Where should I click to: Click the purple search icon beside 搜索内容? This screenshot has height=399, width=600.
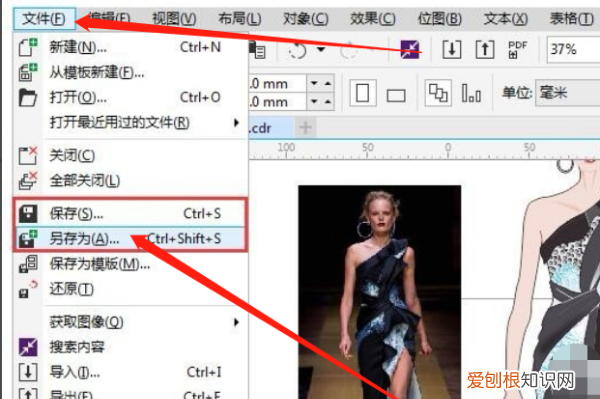28,347
